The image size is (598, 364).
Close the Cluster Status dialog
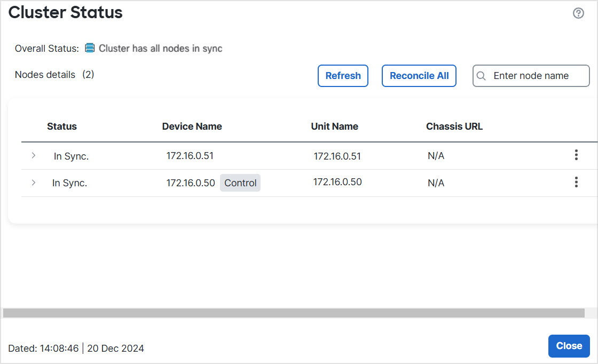569,346
